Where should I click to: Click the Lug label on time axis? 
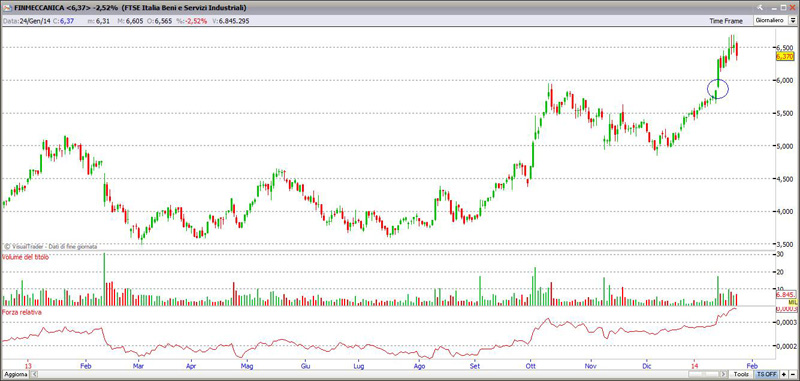pyautogui.click(x=359, y=366)
